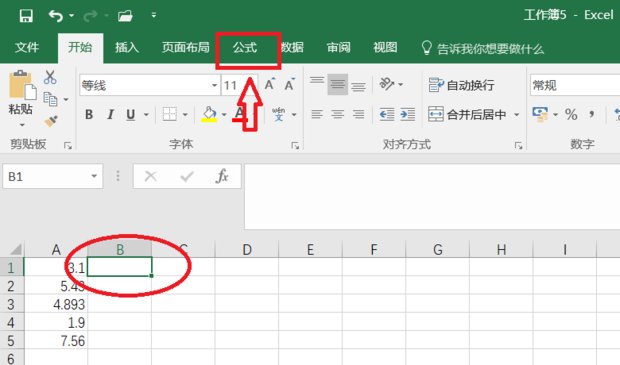Viewport: 620px width, 365px height.
Task: Open the 文件 tab
Action: pos(26,48)
